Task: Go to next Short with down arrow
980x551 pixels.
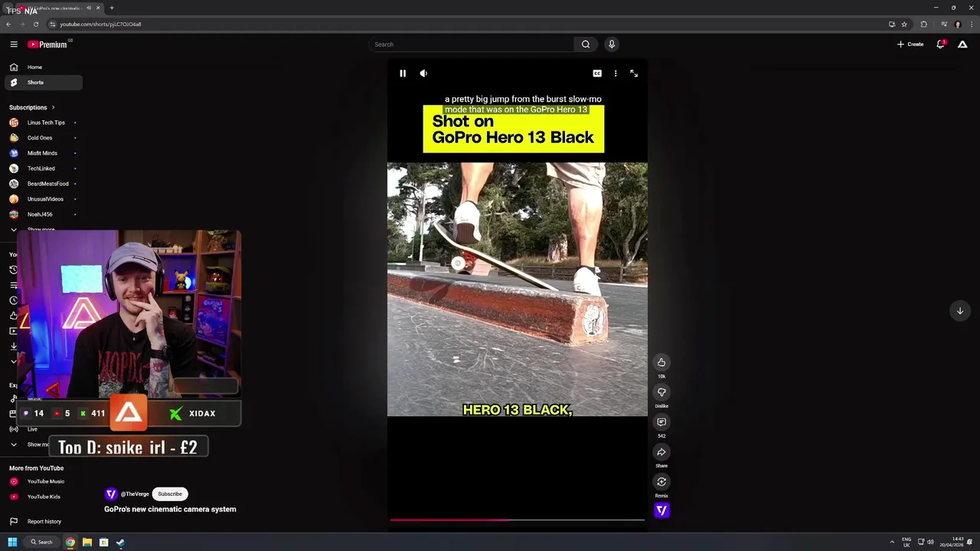Action: pos(960,311)
